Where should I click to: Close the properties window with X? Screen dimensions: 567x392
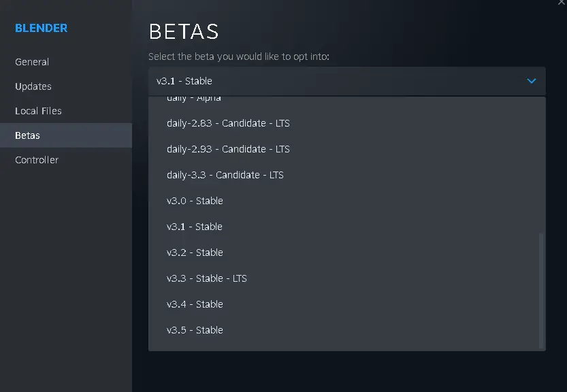(x=561, y=2)
